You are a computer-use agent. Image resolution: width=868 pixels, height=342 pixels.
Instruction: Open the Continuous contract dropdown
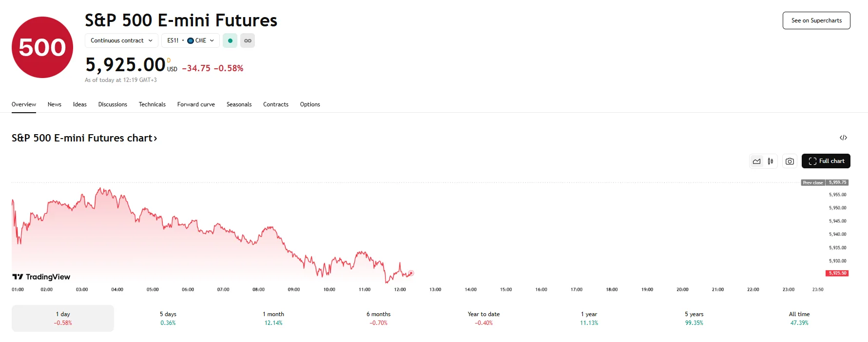121,40
